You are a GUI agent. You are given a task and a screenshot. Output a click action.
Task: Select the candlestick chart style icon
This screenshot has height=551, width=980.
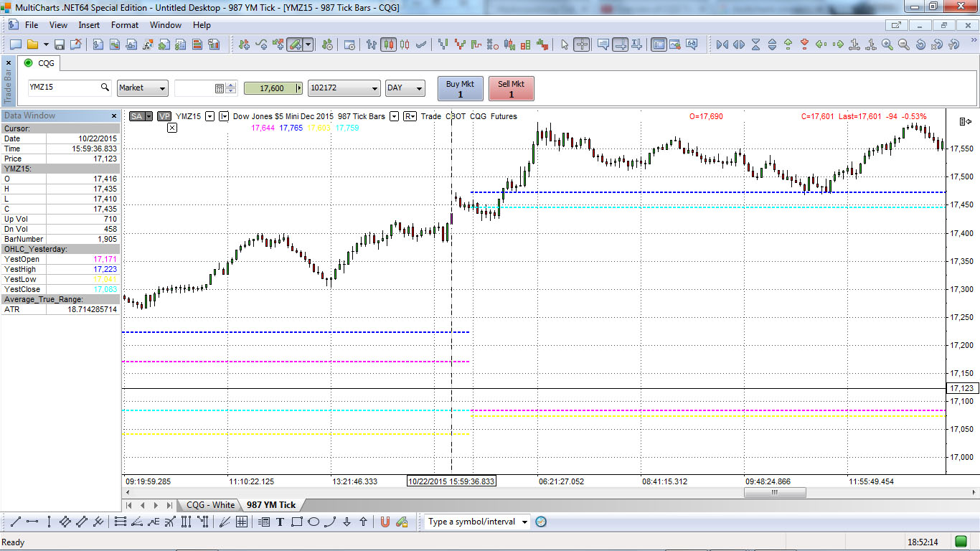pyautogui.click(x=388, y=44)
